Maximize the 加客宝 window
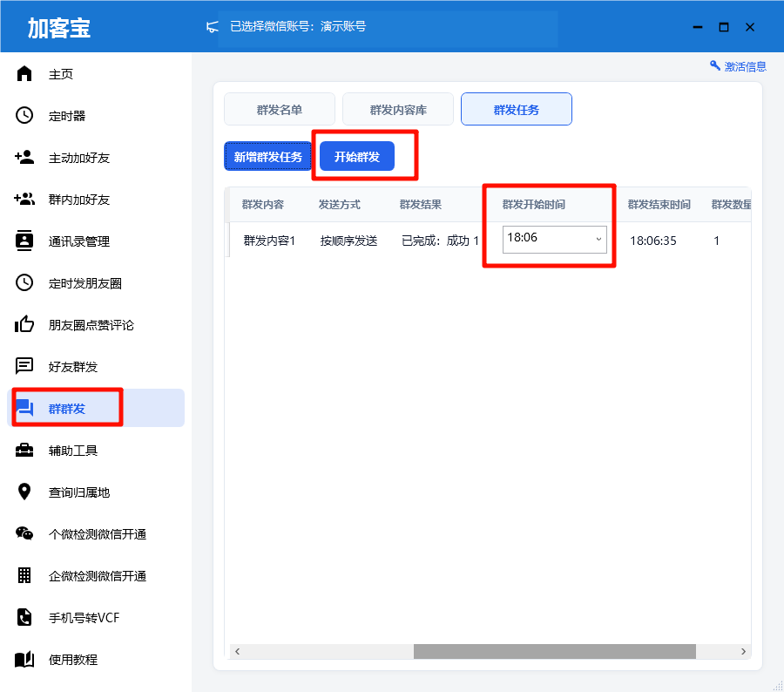The width and height of the screenshot is (784, 692). [x=724, y=27]
